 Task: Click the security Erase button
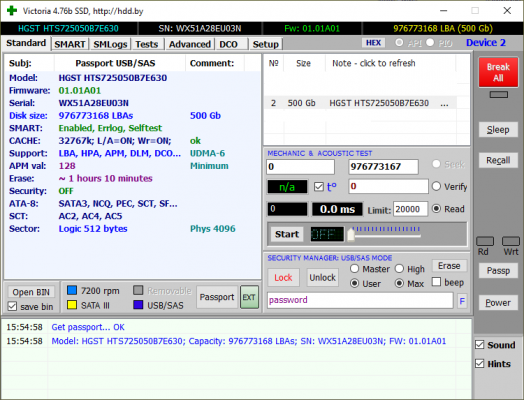point(449,266)
